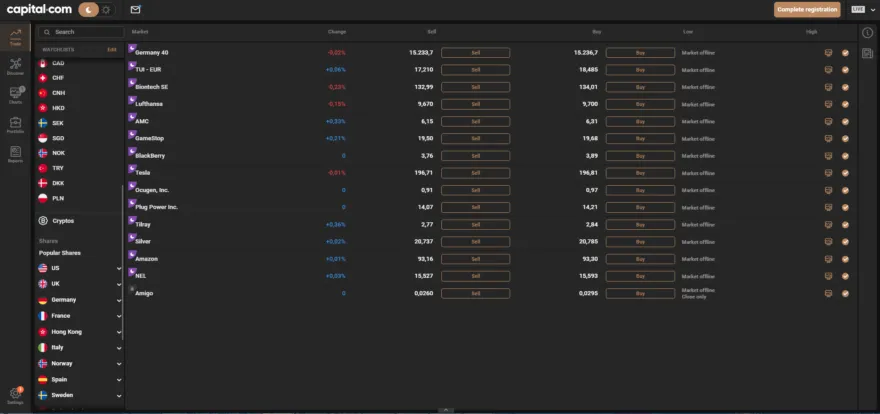
Task: Select the CHF Swiss flag icon
Action: [x=42, y=78]
